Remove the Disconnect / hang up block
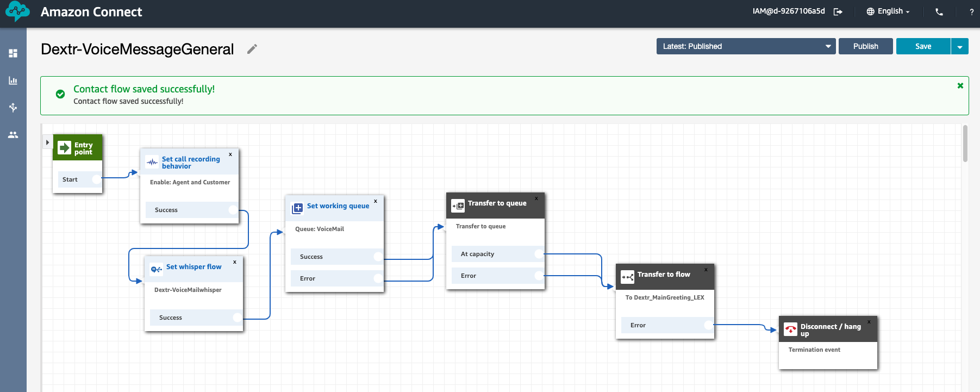 click(869, 322)
